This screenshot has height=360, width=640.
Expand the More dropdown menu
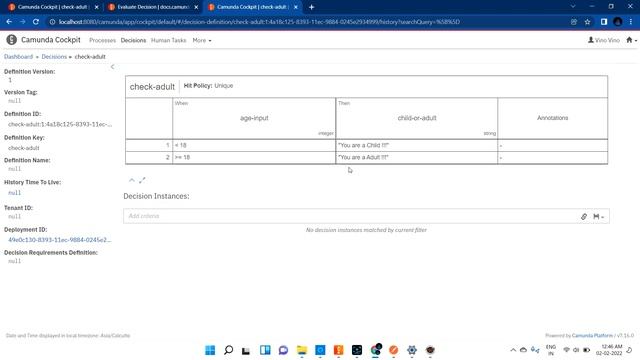point(202,40)
